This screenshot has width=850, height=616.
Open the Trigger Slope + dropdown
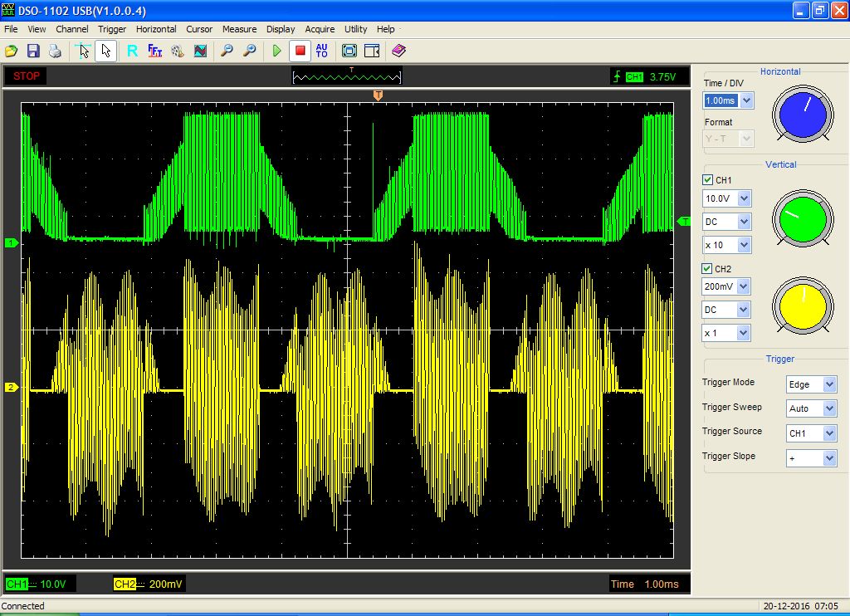pyautogui.click(x=829, y=458)
